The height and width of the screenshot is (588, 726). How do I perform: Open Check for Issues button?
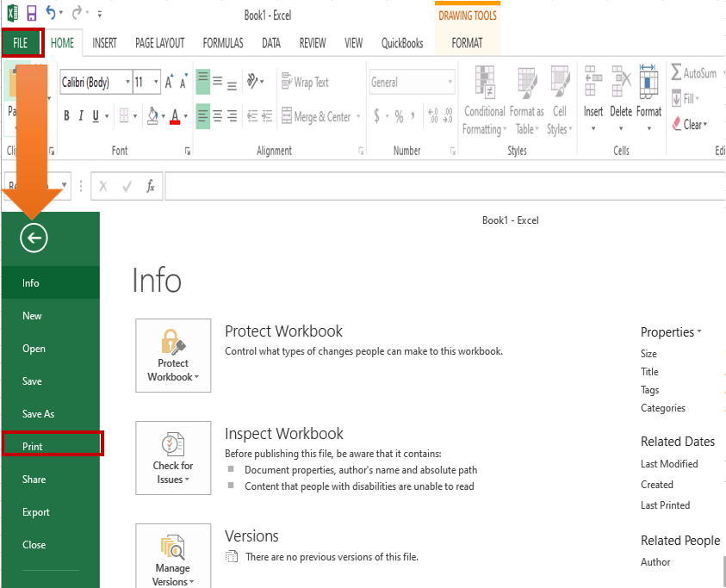point(173,458)
